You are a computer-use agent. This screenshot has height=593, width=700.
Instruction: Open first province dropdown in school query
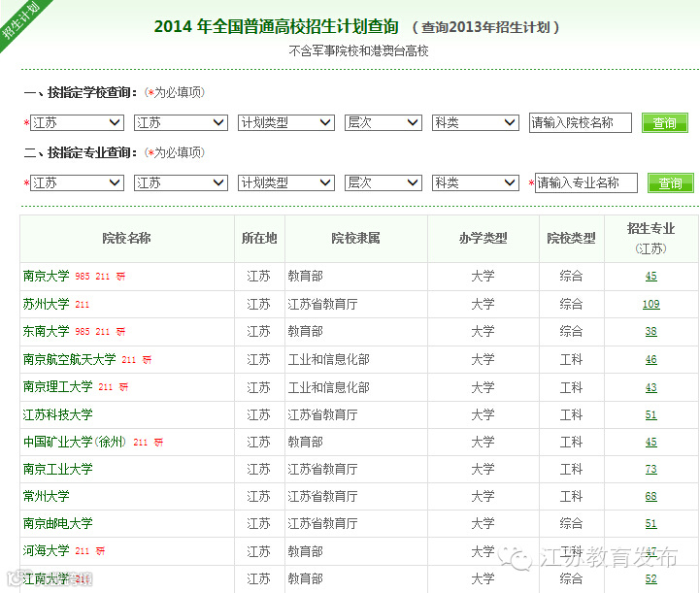tap(77, 122)
